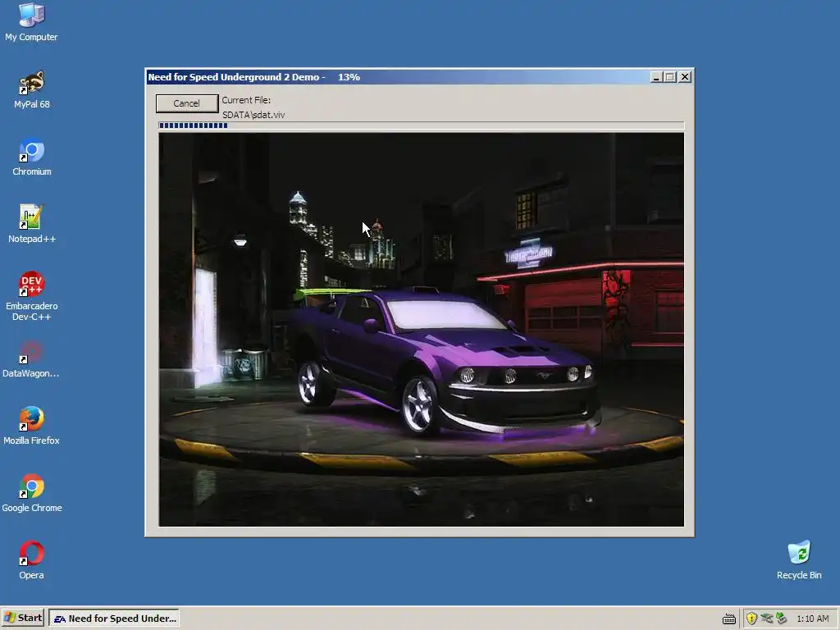The image size is (840, 630).
Task: Select the Recycle Bin icon
Action: 799,561
